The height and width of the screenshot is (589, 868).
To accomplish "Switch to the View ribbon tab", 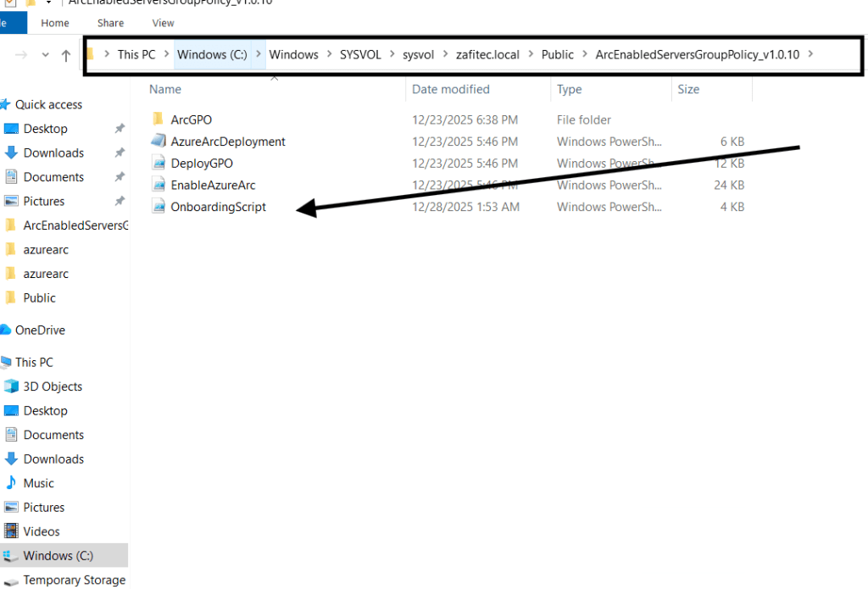I will point(163,23).
